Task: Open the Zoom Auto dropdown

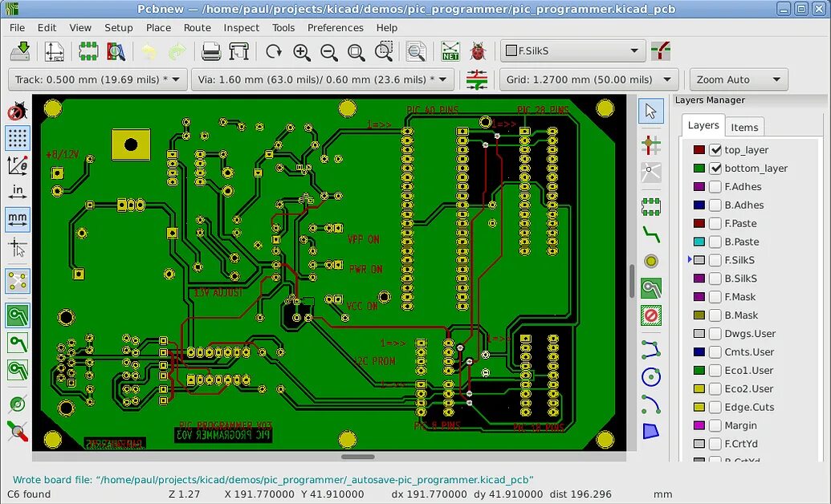Action: click(x=739, y=79)
